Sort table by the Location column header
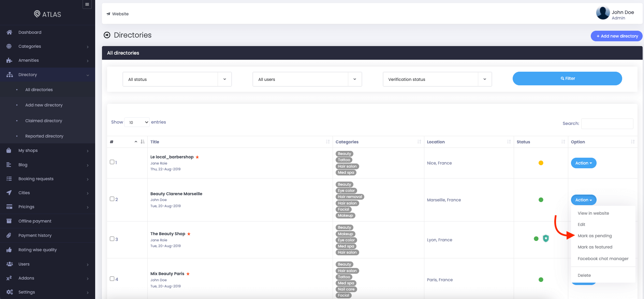 (x=469, y=142)
